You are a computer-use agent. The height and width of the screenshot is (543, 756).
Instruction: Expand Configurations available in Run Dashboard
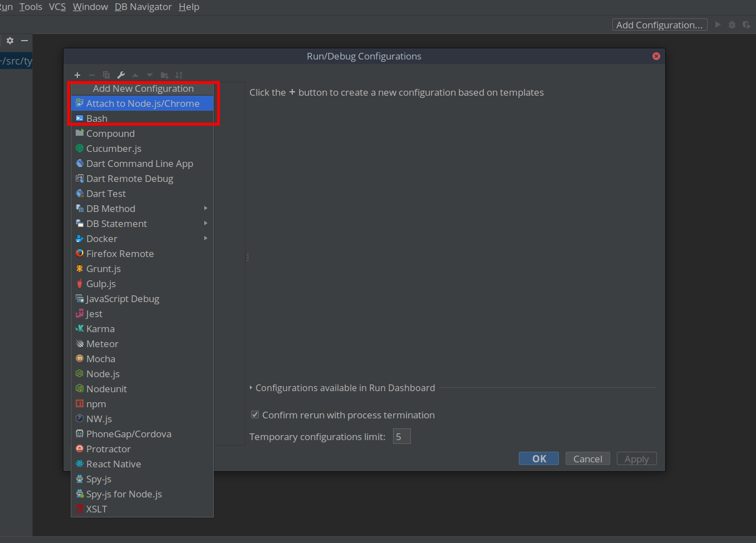251,388
